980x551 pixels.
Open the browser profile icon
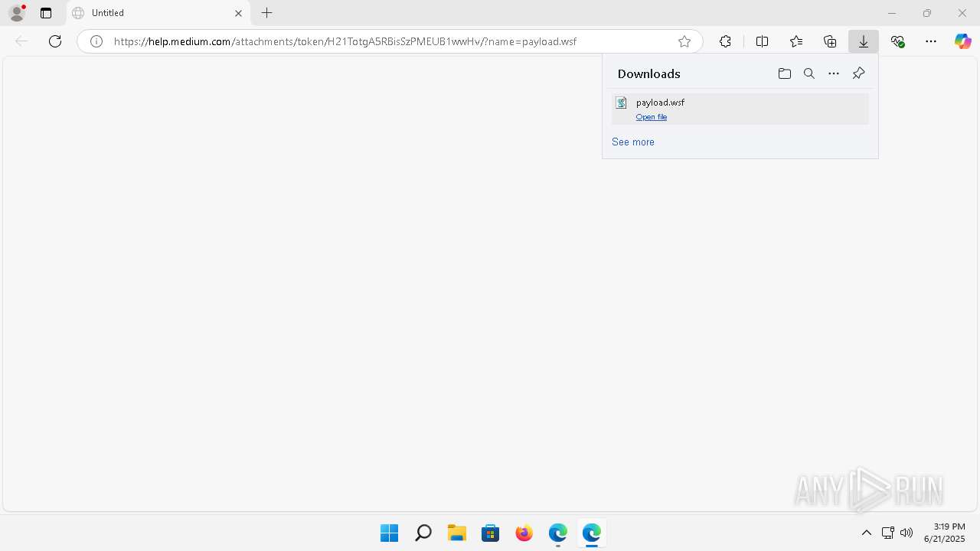[17, 13]
